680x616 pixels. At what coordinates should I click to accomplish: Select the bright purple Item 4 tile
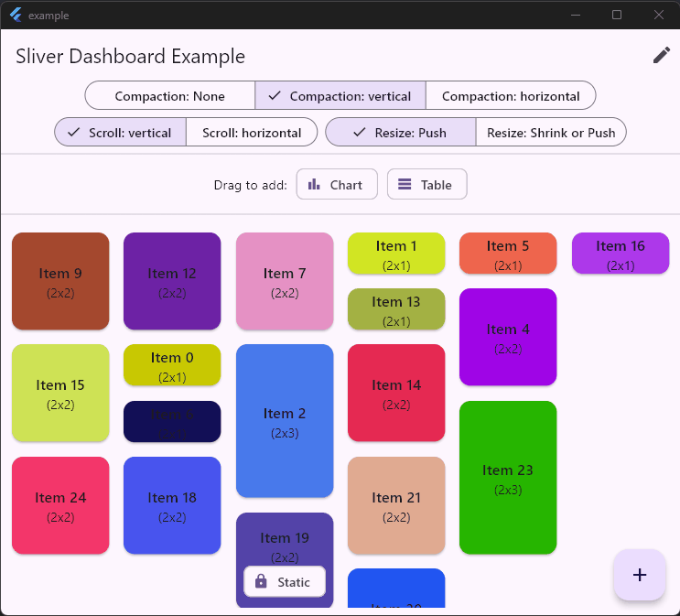pos(508,337)
